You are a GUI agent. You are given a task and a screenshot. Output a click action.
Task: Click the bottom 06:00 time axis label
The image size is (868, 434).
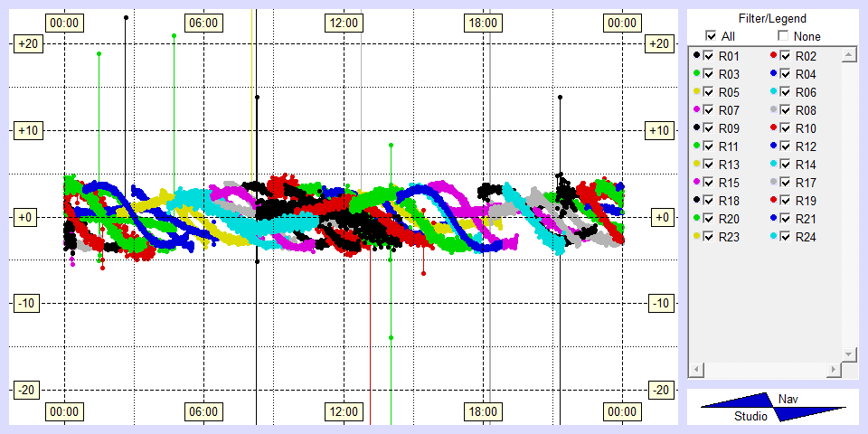click(x=203, y=411)
